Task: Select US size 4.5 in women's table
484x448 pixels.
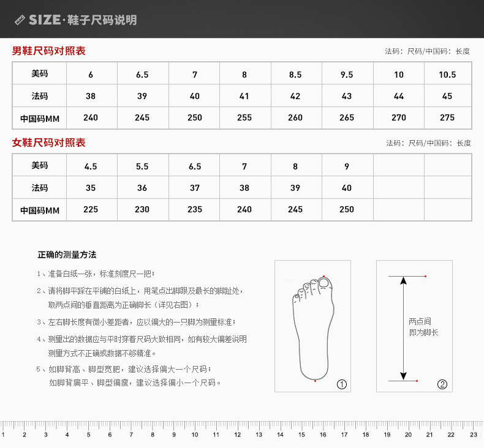Action: click(91, 166)
